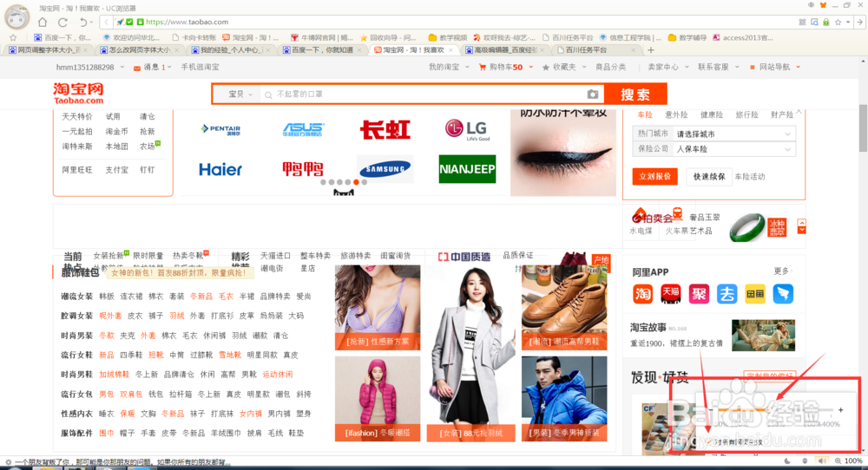868x470 pixels.
Task: Expand the 我的淘宝 menu
Action: pos(449,67)
